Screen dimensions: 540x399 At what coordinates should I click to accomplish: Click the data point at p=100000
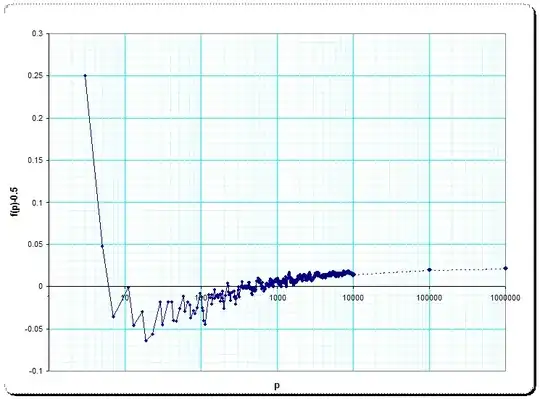tap(429, 270)
